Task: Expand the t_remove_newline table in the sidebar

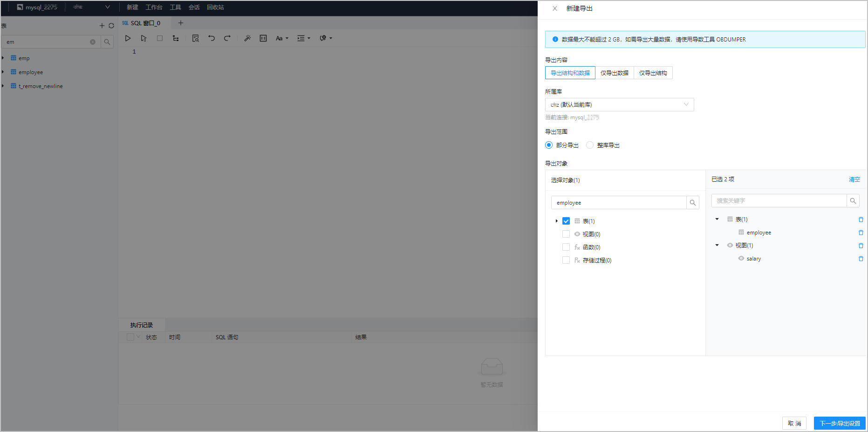Action: [3, 86]
